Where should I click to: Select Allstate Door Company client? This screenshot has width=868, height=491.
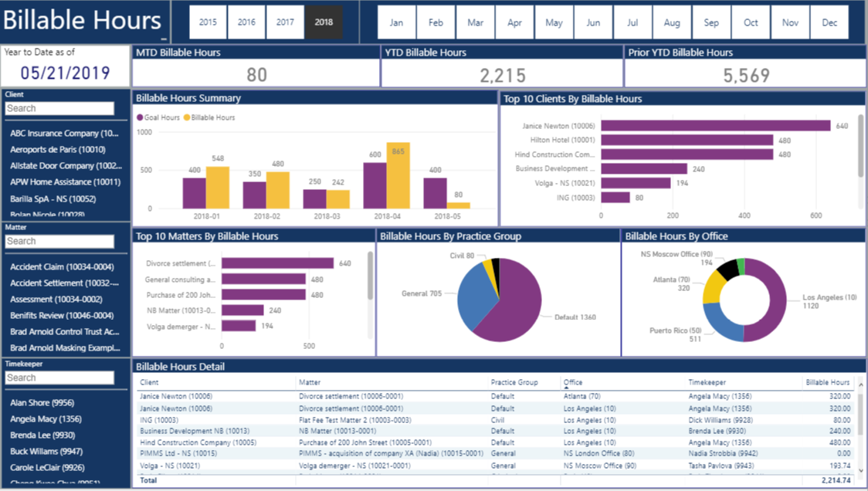[66, 165]
